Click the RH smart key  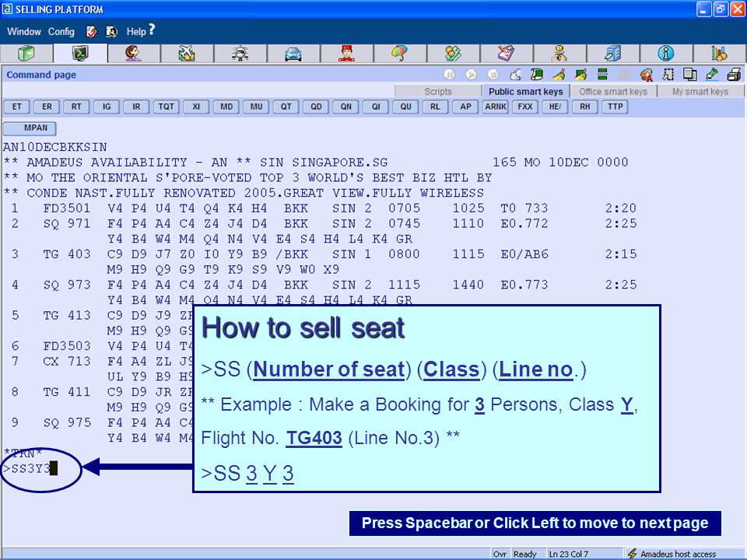point(585,107)
